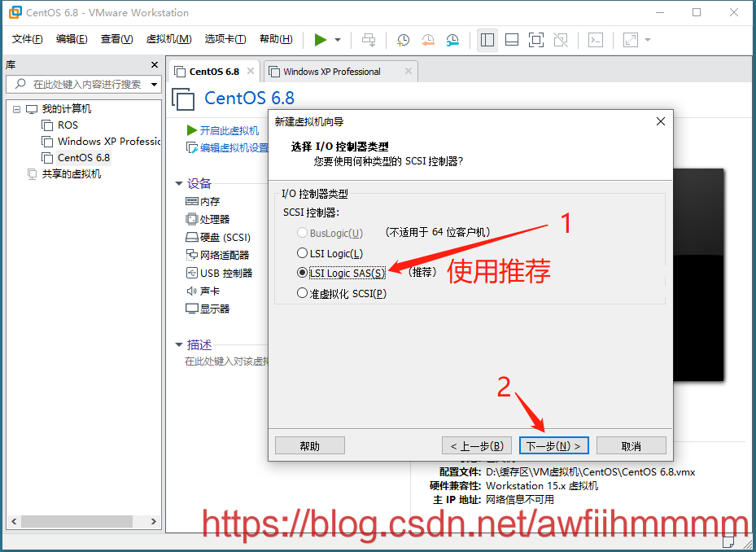This screenshot has width=756, height=552.
Task: Click the VM preview screen thumbnail
Action: pos(698,275)
